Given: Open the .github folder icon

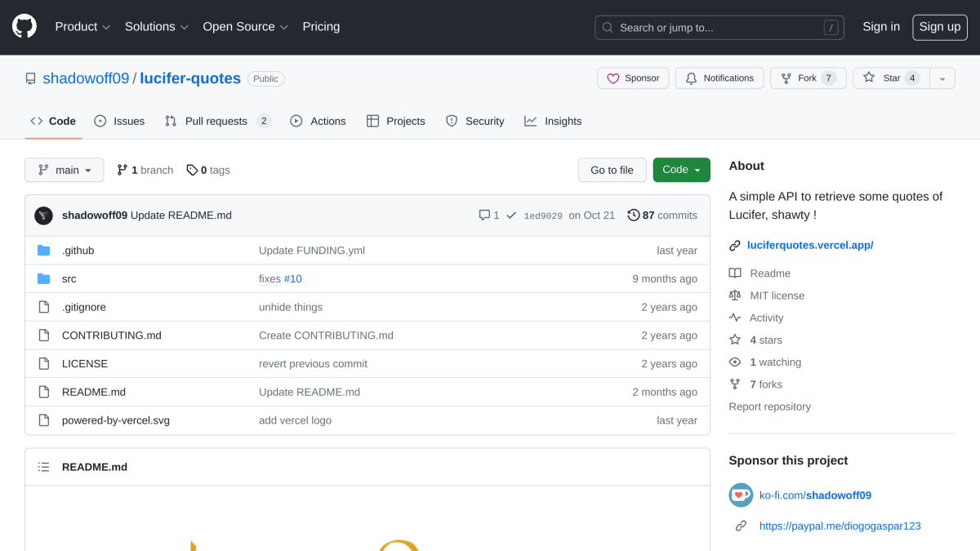Looking at the screenshot, I should pos(44,251).
